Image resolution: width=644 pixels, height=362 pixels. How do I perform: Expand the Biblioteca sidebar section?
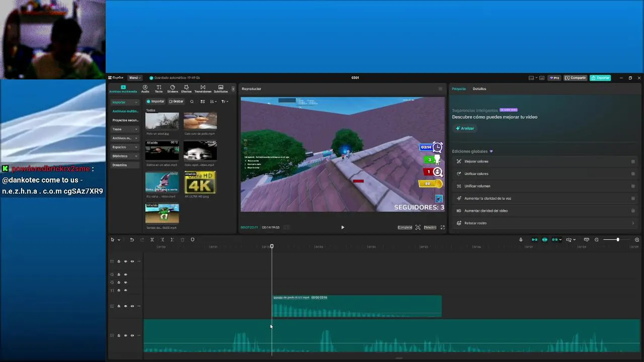click(125, 156)
